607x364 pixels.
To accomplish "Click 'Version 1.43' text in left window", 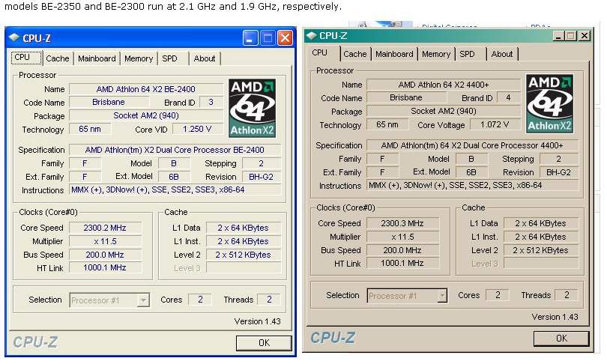I will (x=258, y=321).
